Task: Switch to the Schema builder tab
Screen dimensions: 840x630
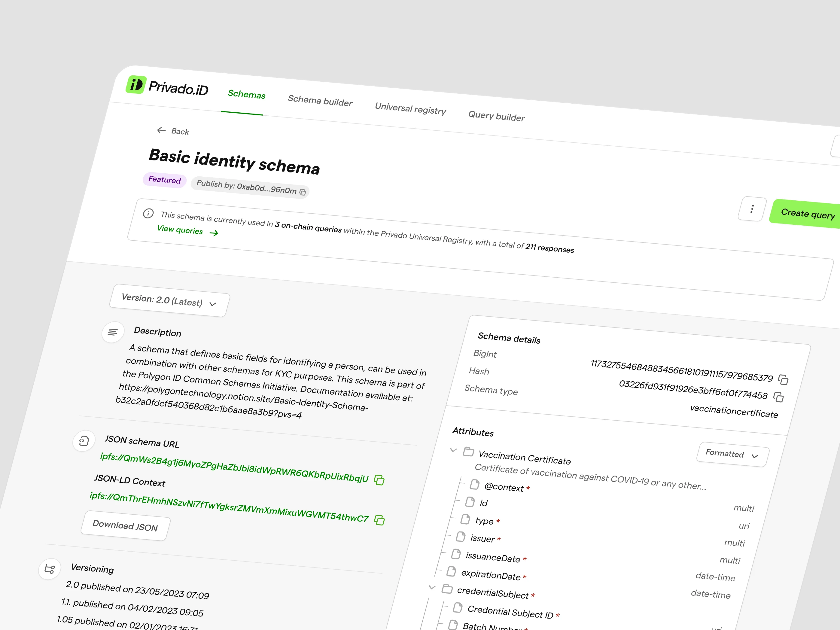Action: pos(320,101)
